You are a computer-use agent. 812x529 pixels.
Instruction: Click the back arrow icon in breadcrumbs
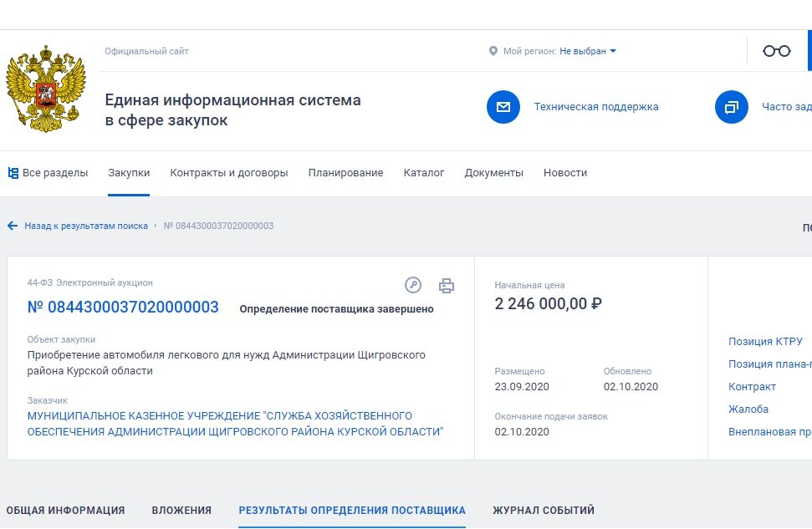[13, 226]
